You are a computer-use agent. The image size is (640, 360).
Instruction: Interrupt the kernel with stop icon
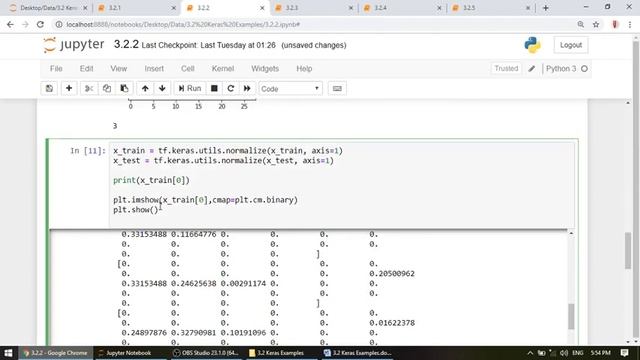click(214, 89)
